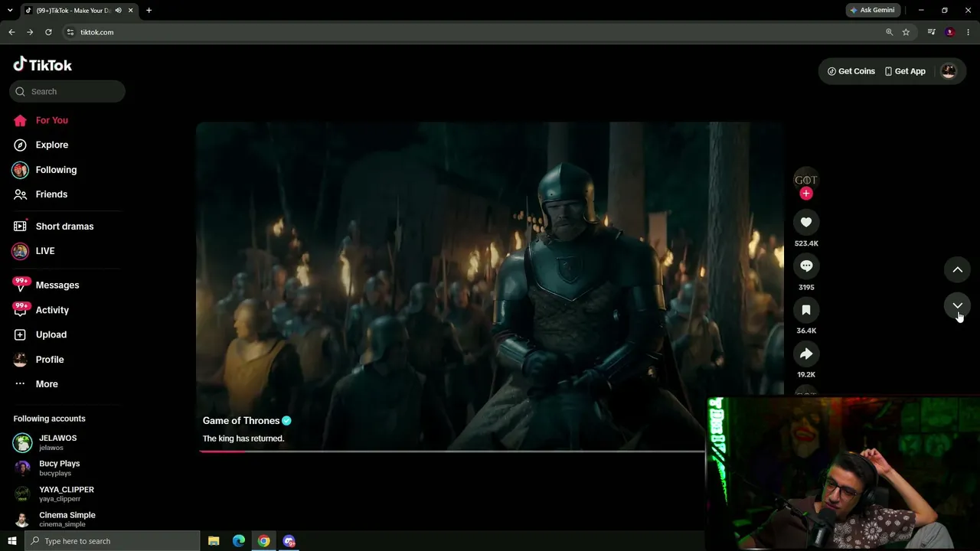Viewport: 980px width, 551px height.
Task: Click the caption "The king has returned."
Action: (243, 439)
